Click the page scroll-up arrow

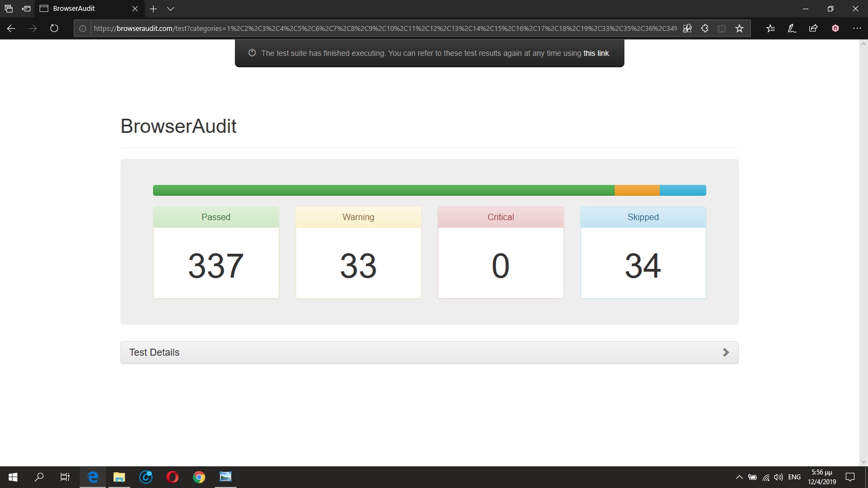click(x=864, y=44)
